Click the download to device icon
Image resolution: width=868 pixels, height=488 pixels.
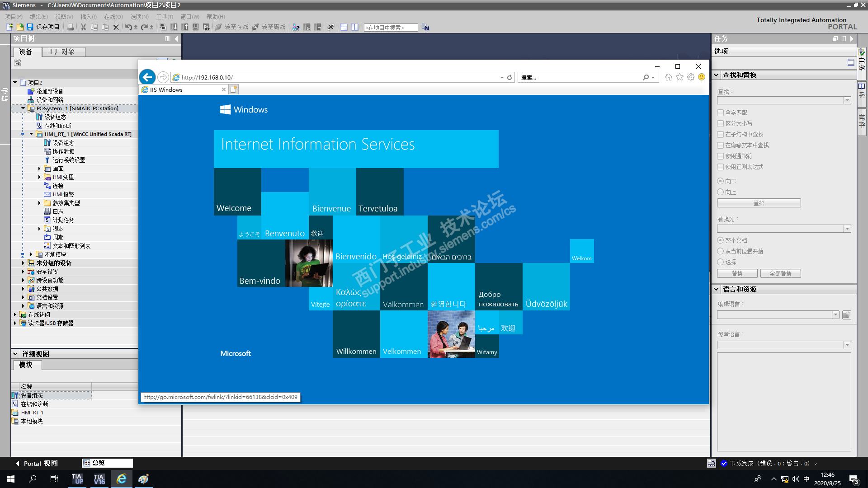pos(174,27)
